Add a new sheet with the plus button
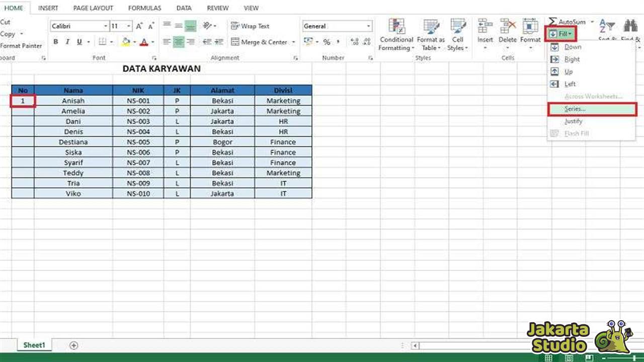Screen dimensions: 644x362 pos(73,345)
